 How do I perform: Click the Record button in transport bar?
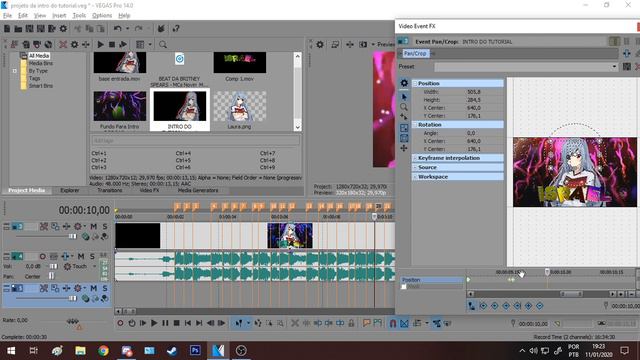(x=120, y=323)
